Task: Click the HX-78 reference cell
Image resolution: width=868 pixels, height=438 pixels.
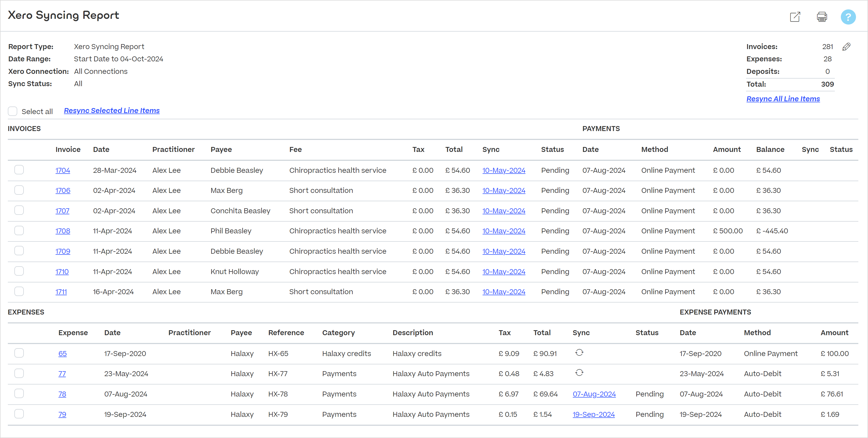Action: 278,394
